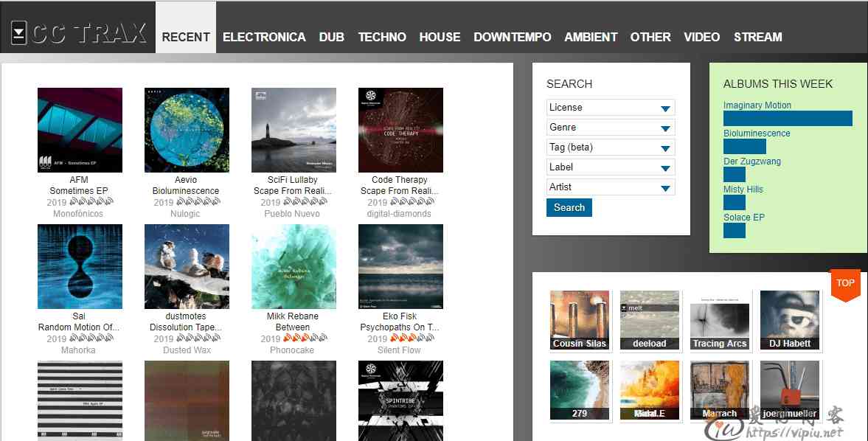
Task: Select the DJ Habett artist thumbnail
Action: click(790, 320)
